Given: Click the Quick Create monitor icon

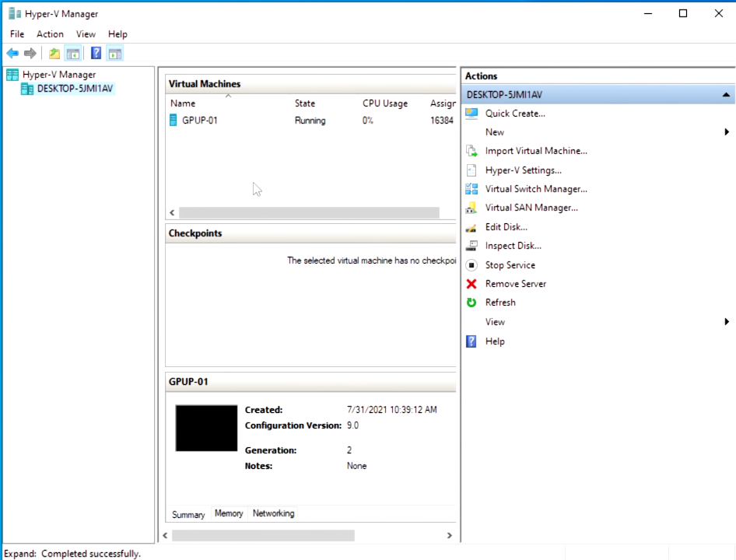Looking at the screenshot, I should click(x=471, y=113).
